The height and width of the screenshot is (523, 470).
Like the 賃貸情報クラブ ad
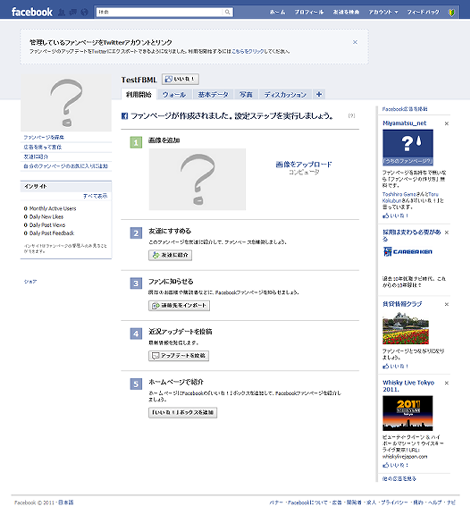[395, 366]
